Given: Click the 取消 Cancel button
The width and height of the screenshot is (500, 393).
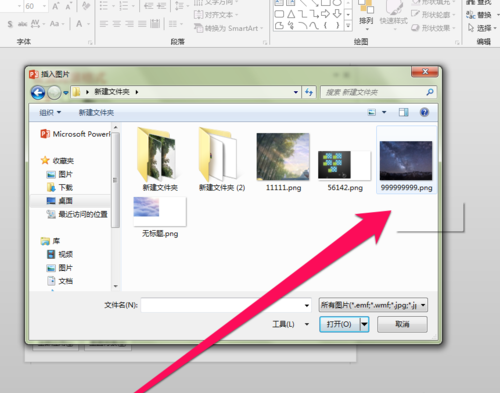Looking at the screenshot, I should click(x=402, y=324).
